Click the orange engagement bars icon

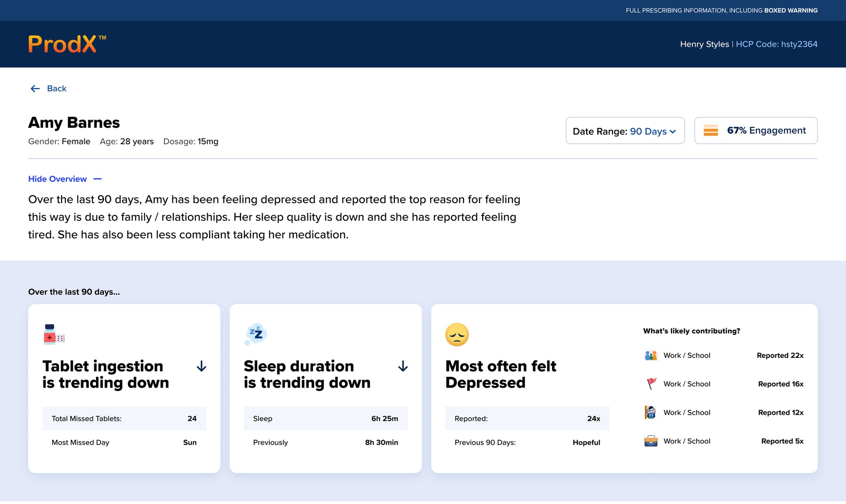point(711,131)
